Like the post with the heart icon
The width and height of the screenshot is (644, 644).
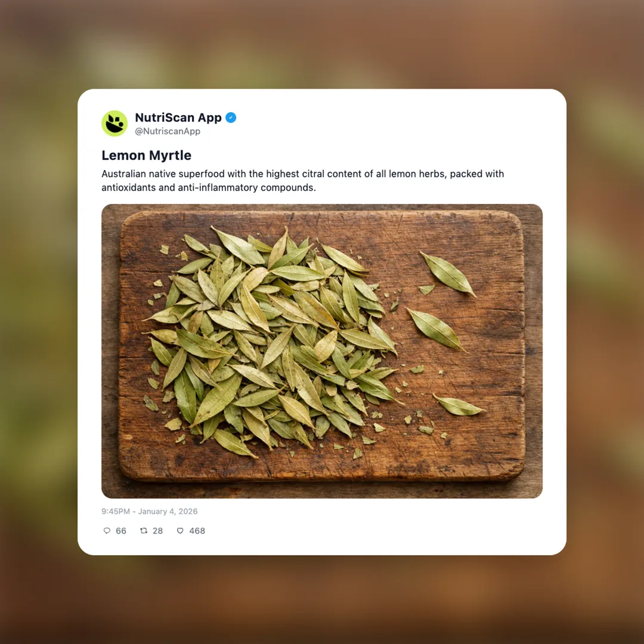(180, 531)
